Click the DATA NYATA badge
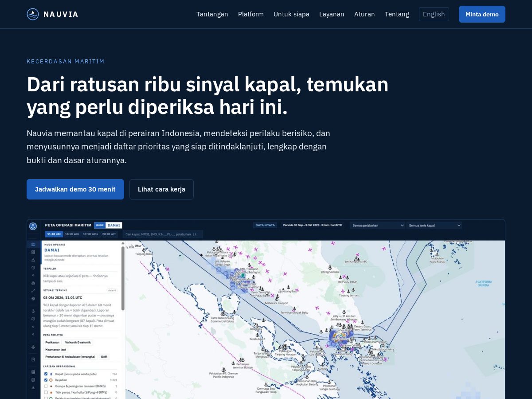The width and height of the screenshot is (532, 399). tap(266, 225)
